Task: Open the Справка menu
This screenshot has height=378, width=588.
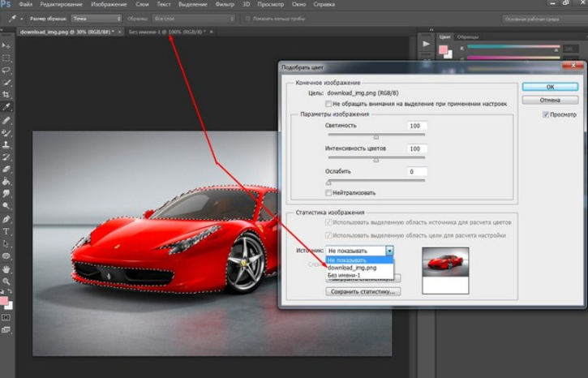Action: 324,5
